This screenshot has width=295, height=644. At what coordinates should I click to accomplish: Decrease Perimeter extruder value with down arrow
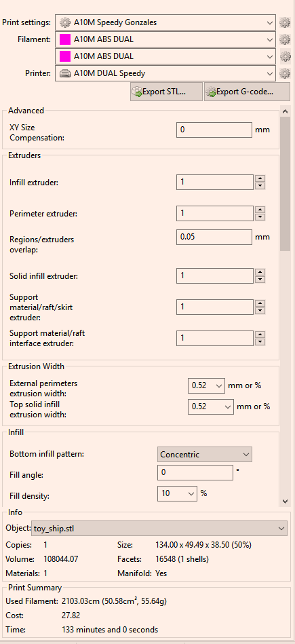click(260, 217)
